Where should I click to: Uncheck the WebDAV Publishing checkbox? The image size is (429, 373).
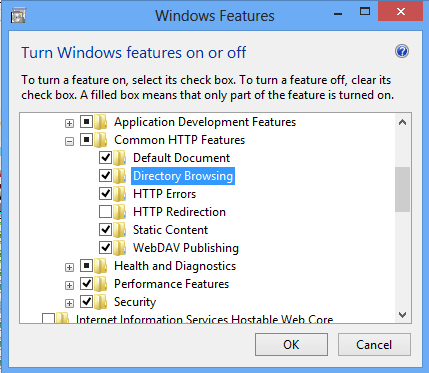point(105,248)
